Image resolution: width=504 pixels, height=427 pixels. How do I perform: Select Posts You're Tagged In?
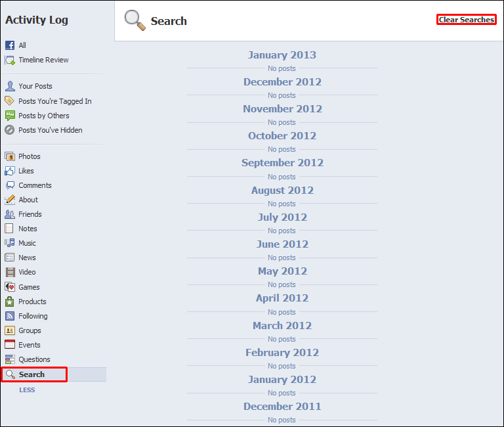pyautogui.click(x=55, y=101)
